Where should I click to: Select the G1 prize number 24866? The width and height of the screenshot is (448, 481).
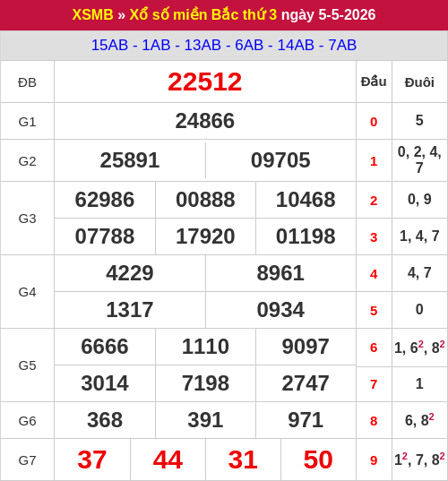(204, 121)
